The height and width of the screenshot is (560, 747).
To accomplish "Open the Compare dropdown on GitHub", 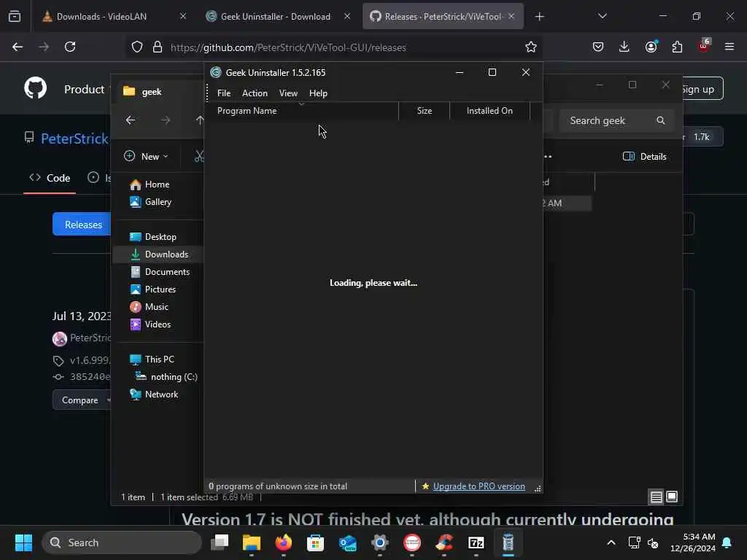I will point(82,400).
